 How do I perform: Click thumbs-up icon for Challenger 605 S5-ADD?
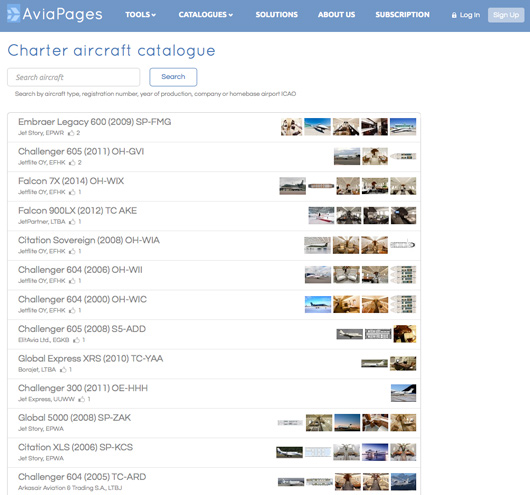click(x=77, y=340)
